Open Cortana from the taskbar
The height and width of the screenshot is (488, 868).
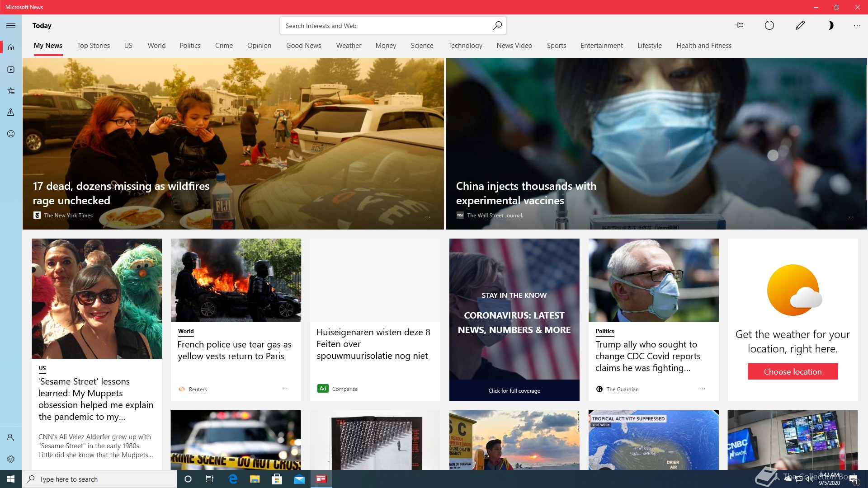click(188, 479)
